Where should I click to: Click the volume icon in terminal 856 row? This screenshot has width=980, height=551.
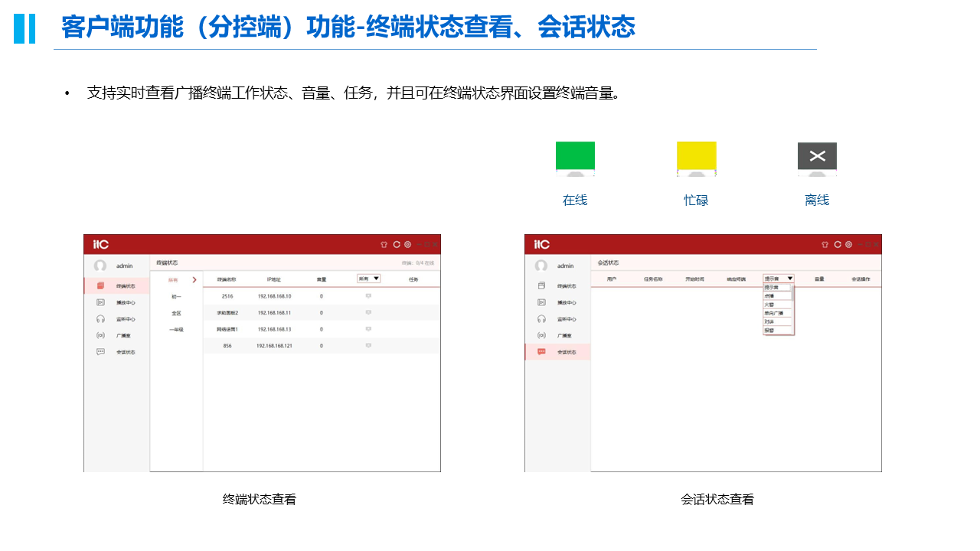pos(368,346)
